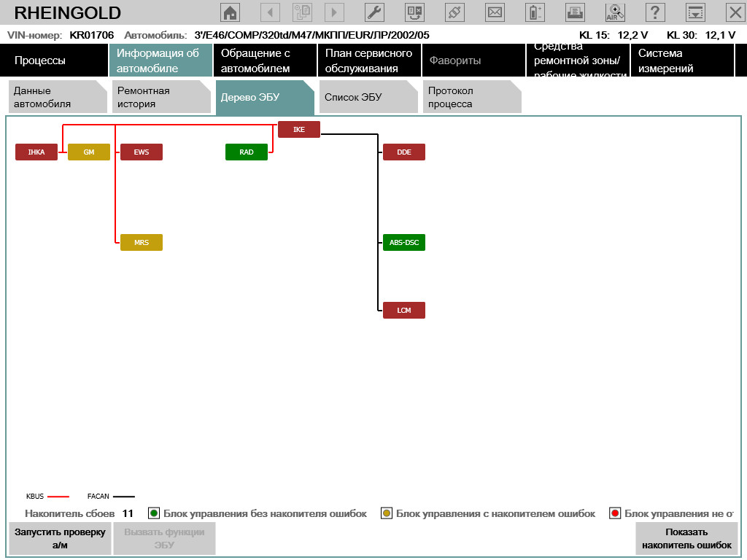Open Система измерений menu tab
Screen dimensions: 747x560
[x=682, y=61]
